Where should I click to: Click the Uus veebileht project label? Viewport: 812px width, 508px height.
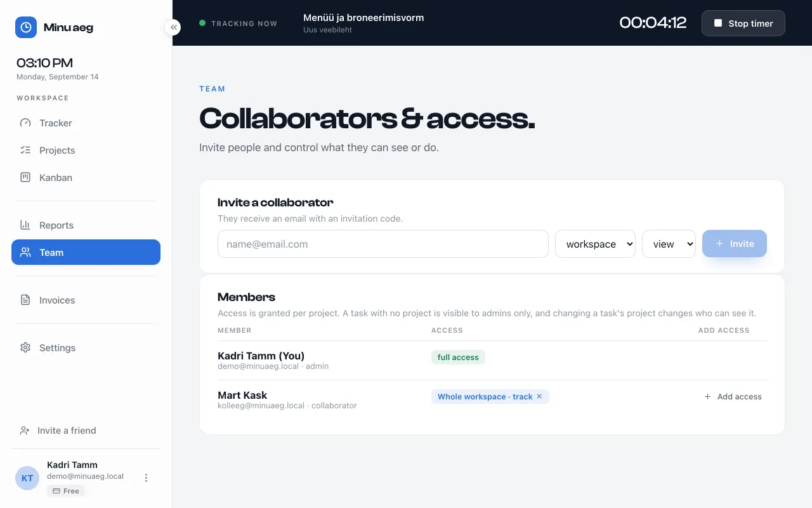pos(327,30)
